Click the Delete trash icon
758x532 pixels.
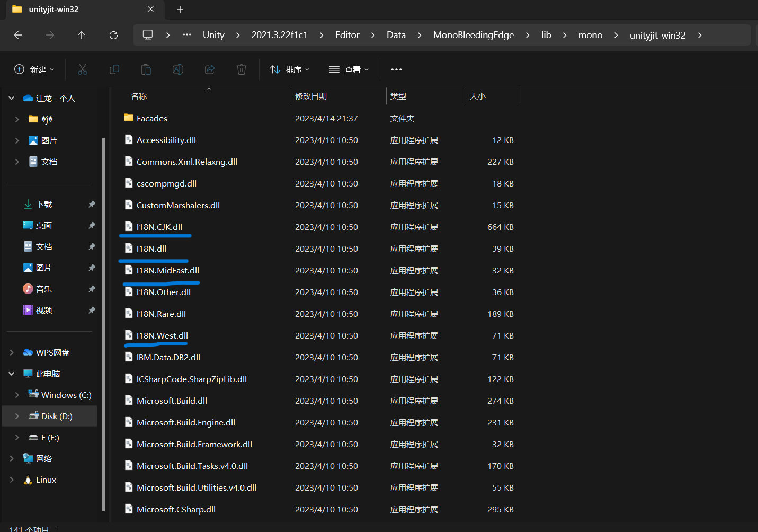[241, 69]
